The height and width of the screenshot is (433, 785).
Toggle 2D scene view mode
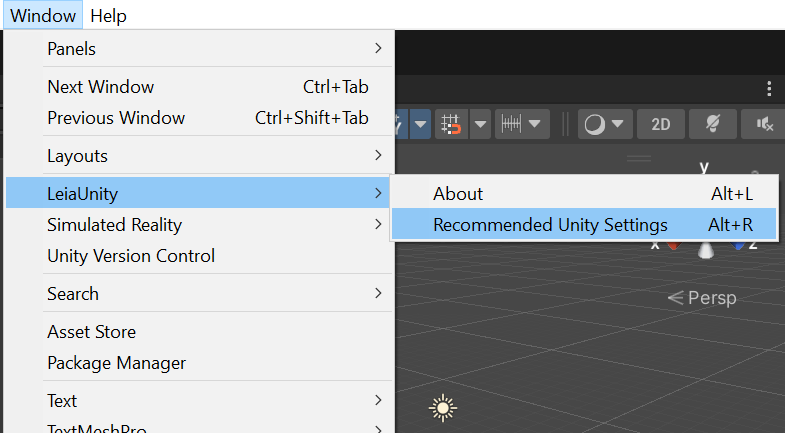click(661, 124)
